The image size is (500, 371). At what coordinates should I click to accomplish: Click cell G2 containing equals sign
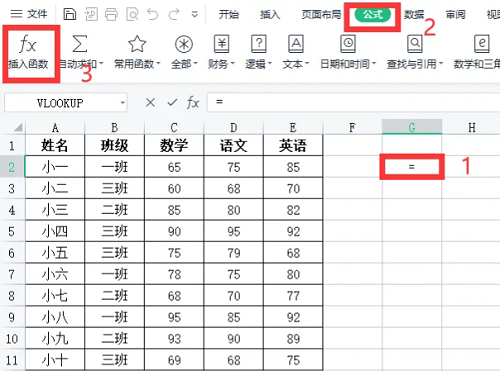(x=412, y=167)
